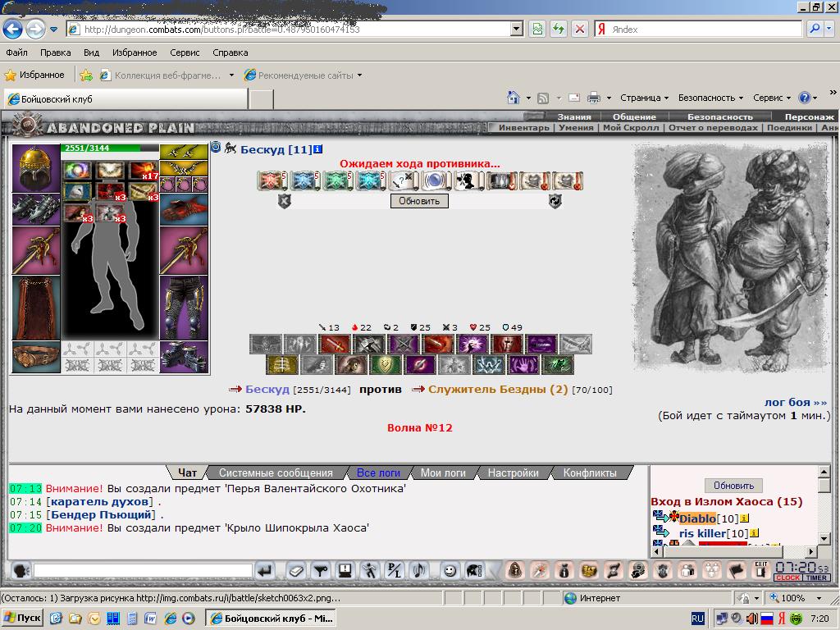Click the chat message input field
This screenshot has height=630, width=840.
[x=143, y=571]
